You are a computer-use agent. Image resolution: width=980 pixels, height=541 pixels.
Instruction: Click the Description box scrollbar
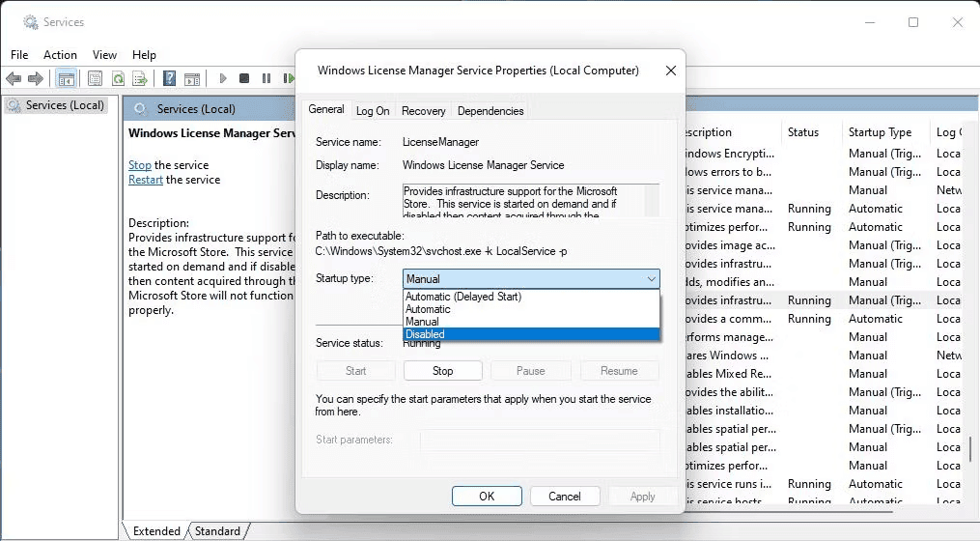pyautogui.click(x=652, y=200)
